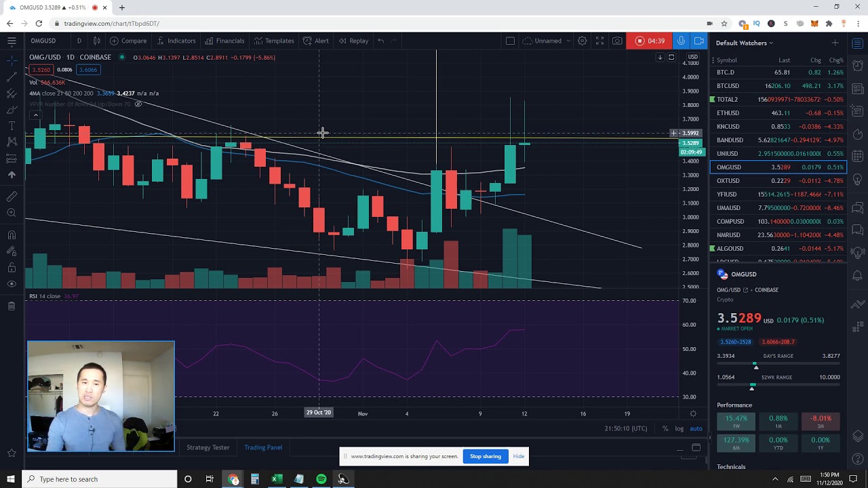Toggle auto scale on chart
This screenshot has width=868, height=488.
[x=696, y=428]
